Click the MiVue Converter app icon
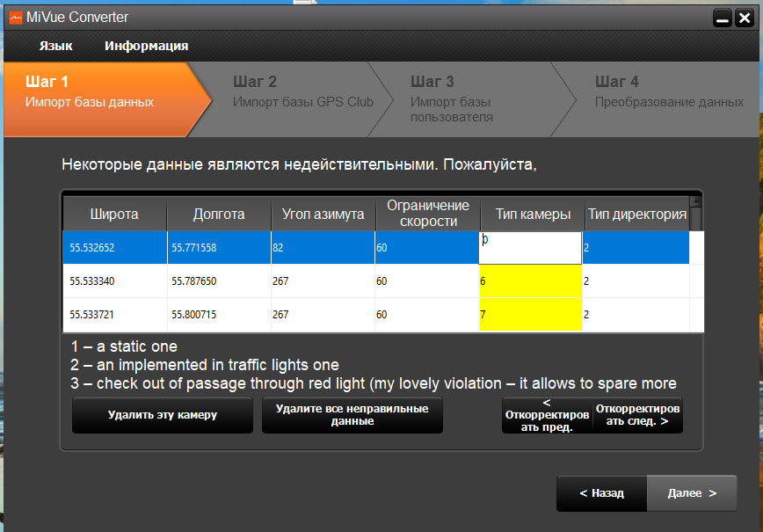 (15, 18)
